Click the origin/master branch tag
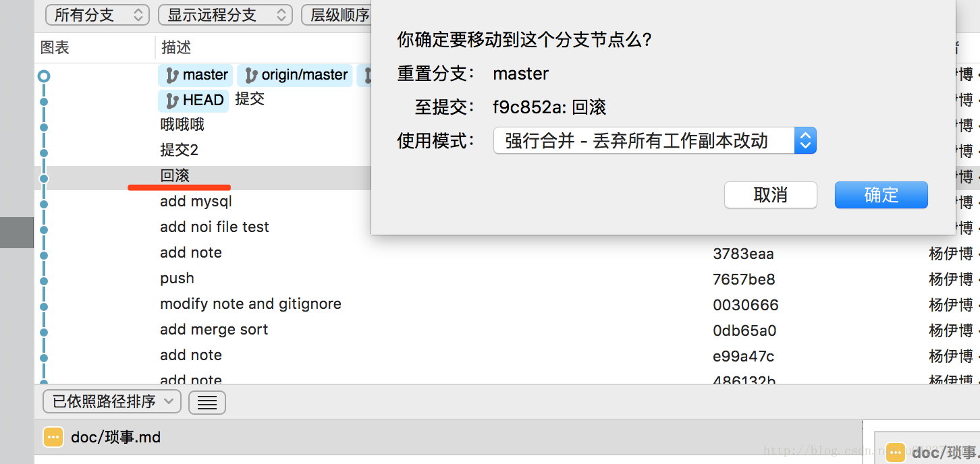Screen dimensions: 980x464 coord(296,75)
